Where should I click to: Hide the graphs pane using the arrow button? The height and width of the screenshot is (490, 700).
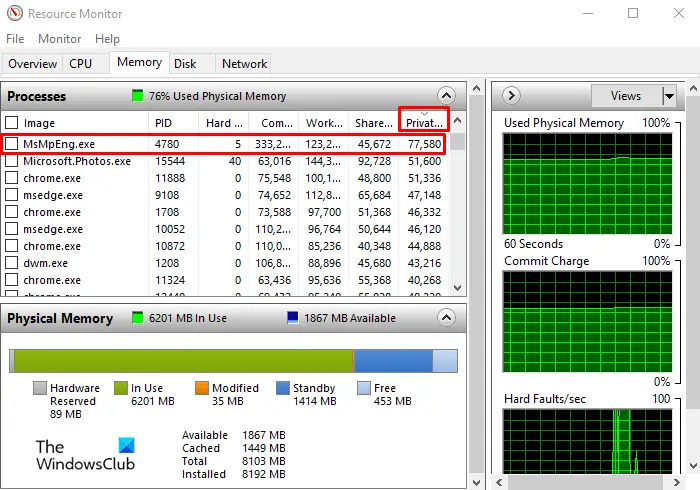[511, 96]
